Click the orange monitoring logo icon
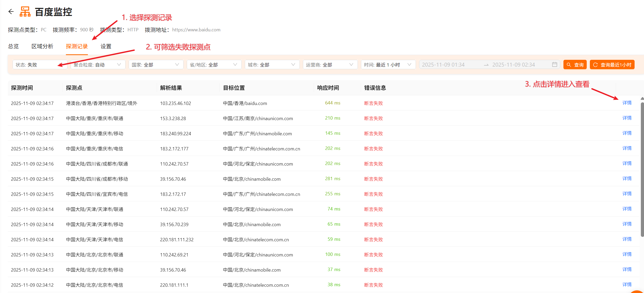 point(25,11)
